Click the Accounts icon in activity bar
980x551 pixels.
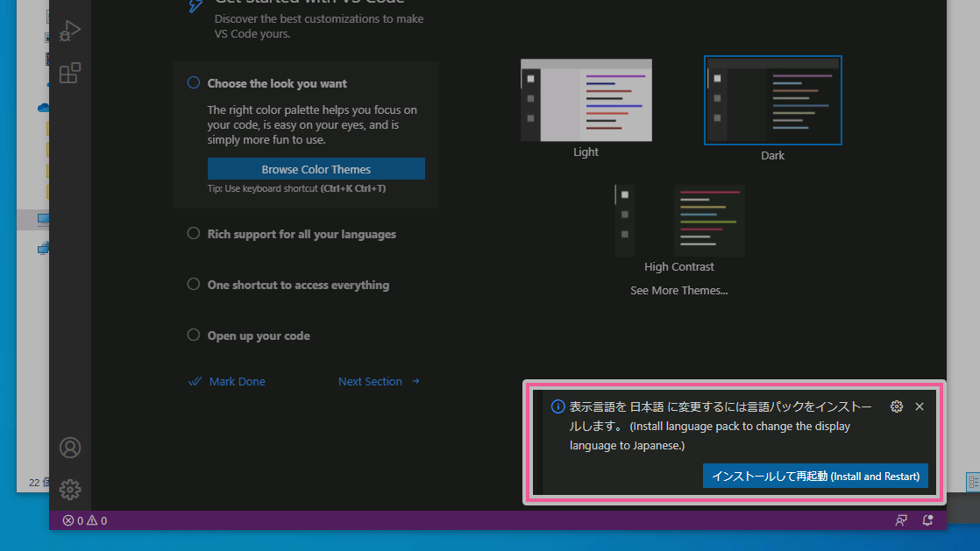(70, 448)
